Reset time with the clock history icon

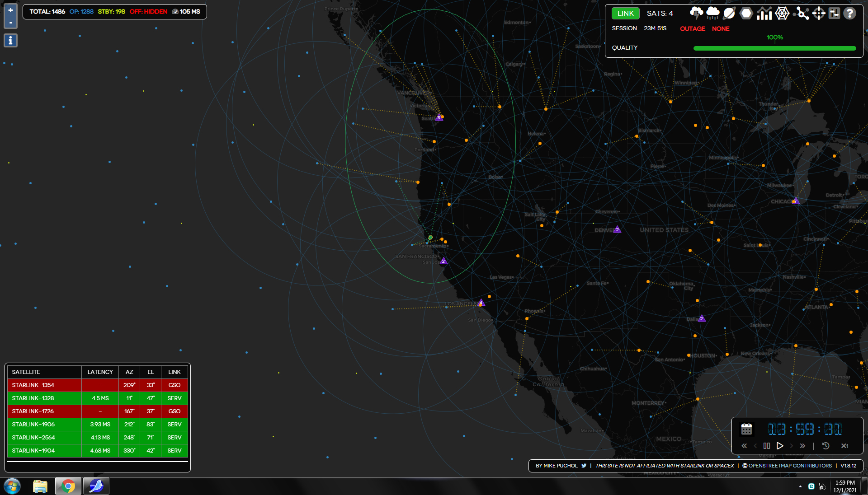[x=826, y=446]
